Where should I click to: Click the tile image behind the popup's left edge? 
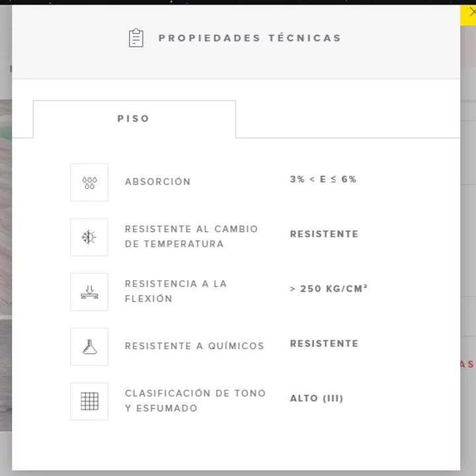[x=5, y=264]
